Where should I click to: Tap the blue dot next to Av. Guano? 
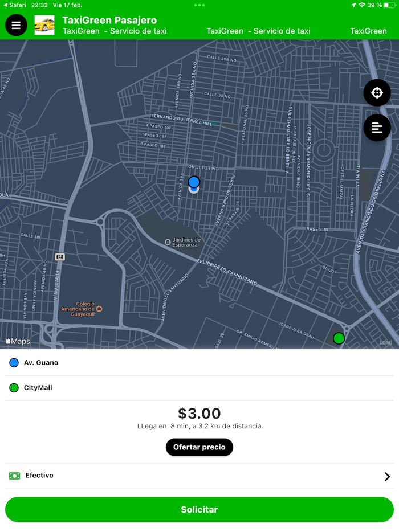(x=13, y=362)
